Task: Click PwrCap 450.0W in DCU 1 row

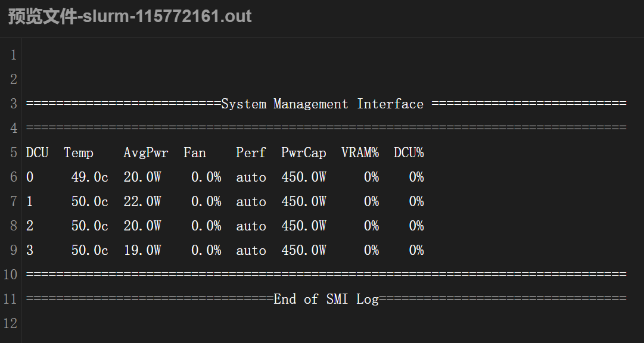Action: coord(303,201)
